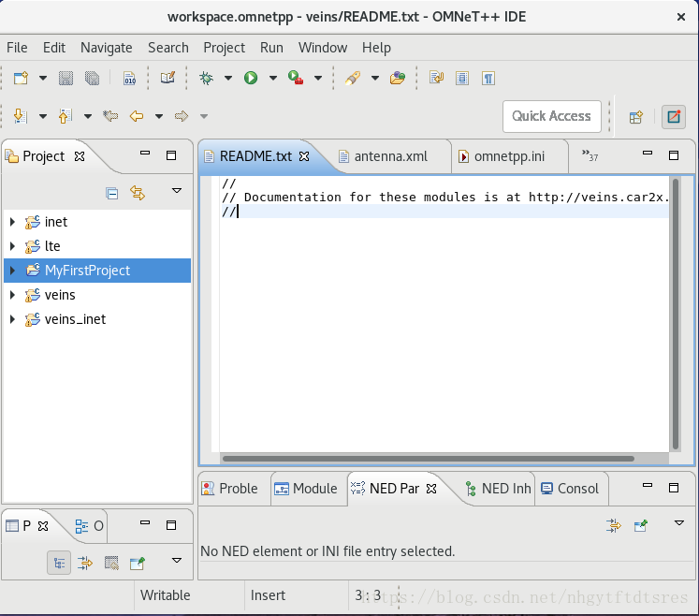The width and height of the screenshot is (699, 616).
Task: Expand the MyFirstProject node
Action: [x=12, y=271]
